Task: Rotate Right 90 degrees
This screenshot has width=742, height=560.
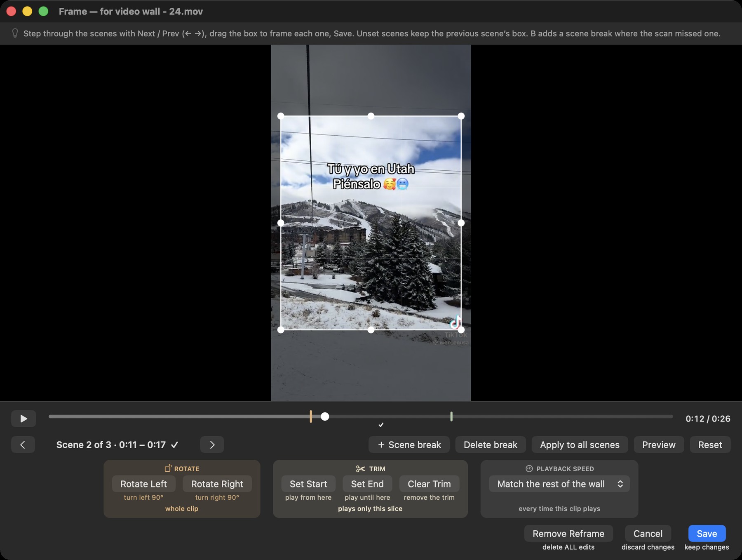Action: (x=217, y=484)
